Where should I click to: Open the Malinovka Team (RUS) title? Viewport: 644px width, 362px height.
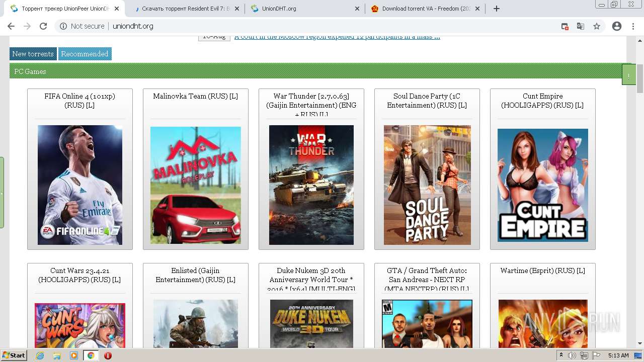pos(195,96)
